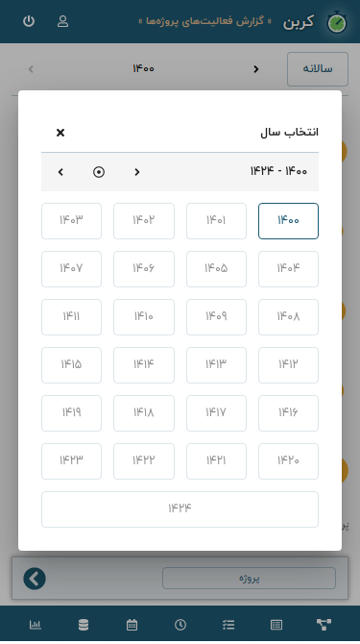Click the پروژه field
The width and height of the screenshot is (360, 644).
249,579
